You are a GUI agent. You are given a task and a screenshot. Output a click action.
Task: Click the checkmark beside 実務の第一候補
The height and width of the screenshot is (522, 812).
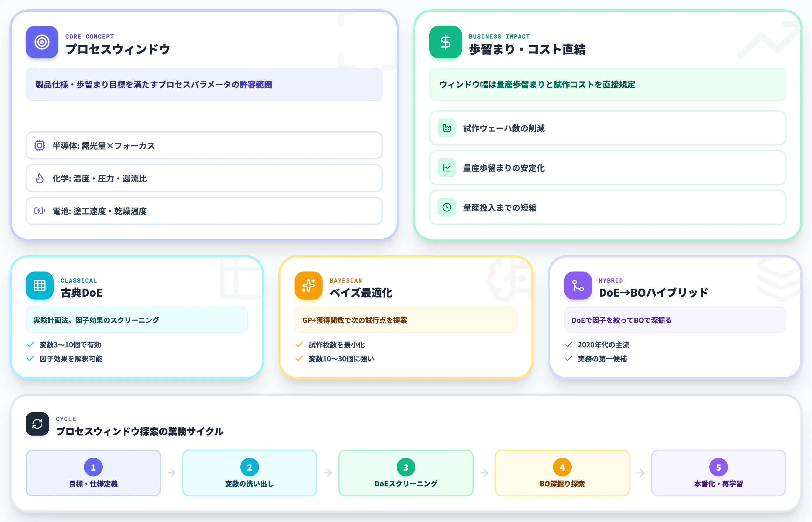(x=568, y=358)
